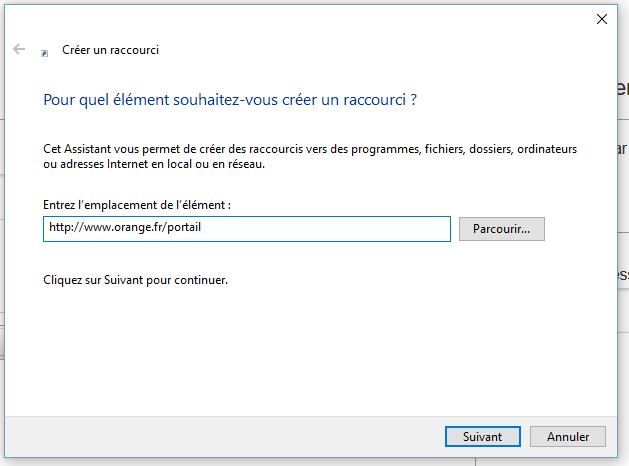The image size is (629, 466).
Task: Close the Créer un raccourci dialog
Action: click(601, 18)
